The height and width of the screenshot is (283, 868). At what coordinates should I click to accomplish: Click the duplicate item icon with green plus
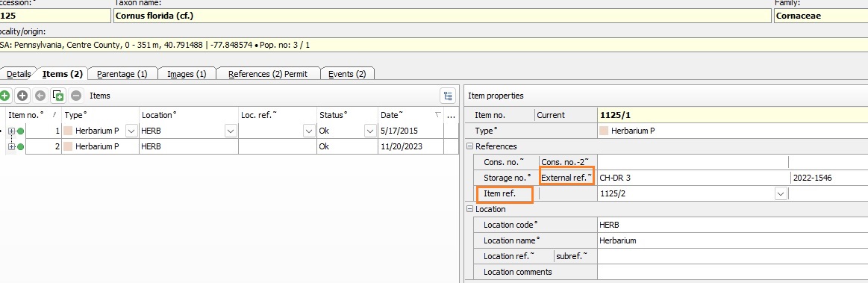(58, 96)
